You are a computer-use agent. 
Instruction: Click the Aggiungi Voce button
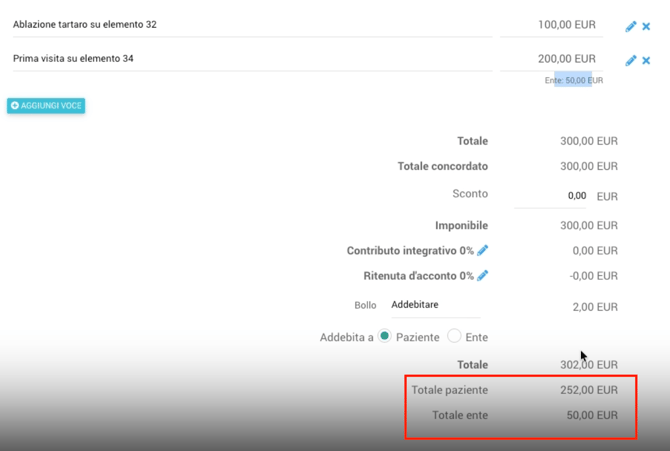[46, 106]
